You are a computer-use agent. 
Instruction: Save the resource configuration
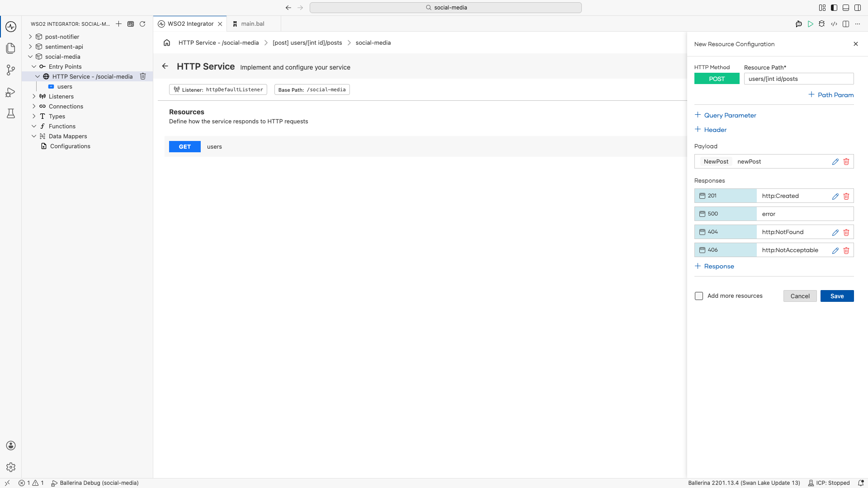pyautogui.click(x=837, y=296)
